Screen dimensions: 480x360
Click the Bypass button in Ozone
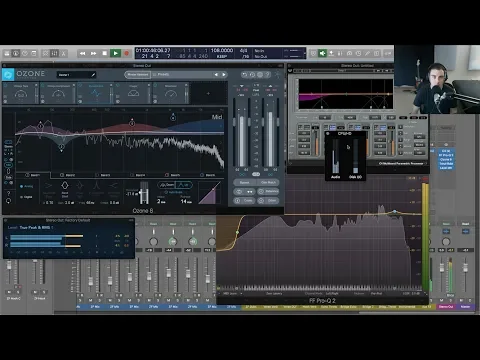coord(245,182)
